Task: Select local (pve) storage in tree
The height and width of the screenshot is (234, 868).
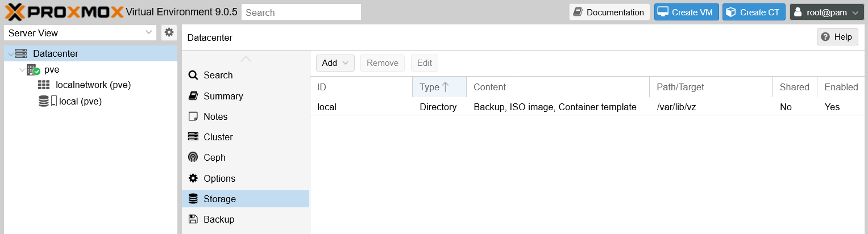Action: coord(80,101)
